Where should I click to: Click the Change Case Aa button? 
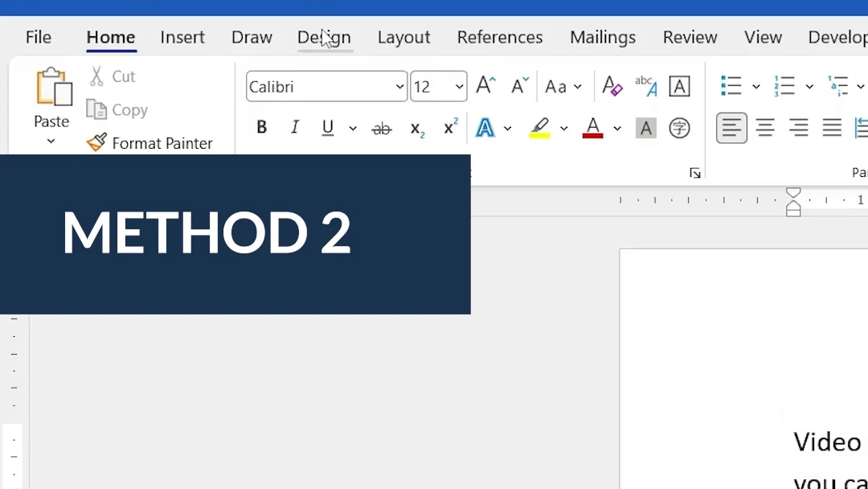click(556, 86)
